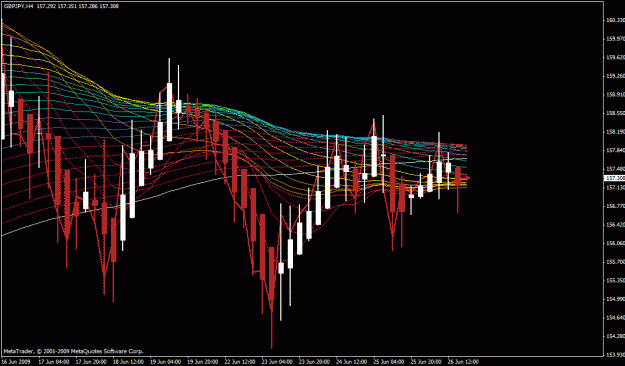
Task: Click the 159.62 price axis label
Action: click(616, 57)
